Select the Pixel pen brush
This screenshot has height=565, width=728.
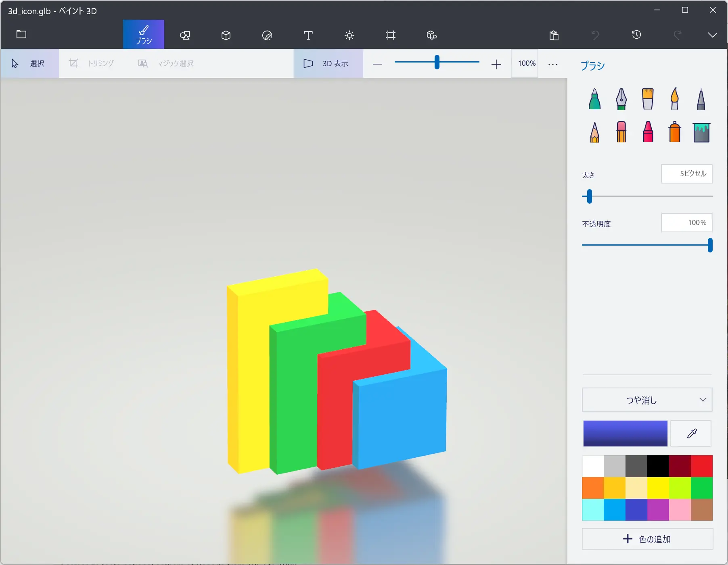point(701,99)
